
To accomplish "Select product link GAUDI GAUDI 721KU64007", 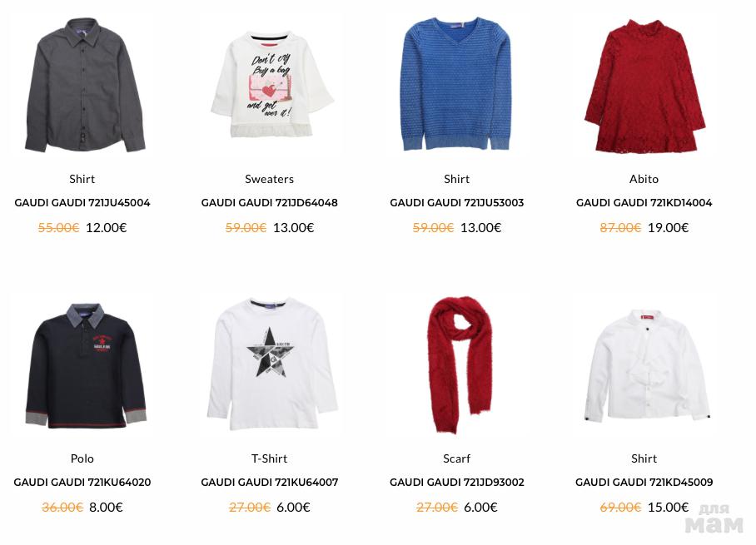I will (270, 483).
